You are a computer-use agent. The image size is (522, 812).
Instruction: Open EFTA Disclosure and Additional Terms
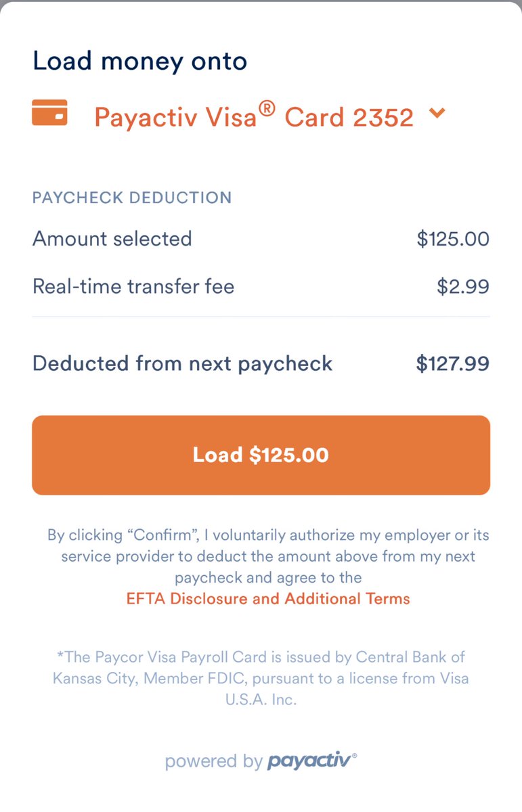(268, 599)
